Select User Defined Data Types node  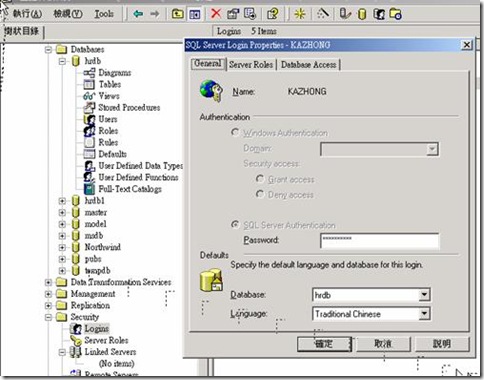click(x=140, y=166)
